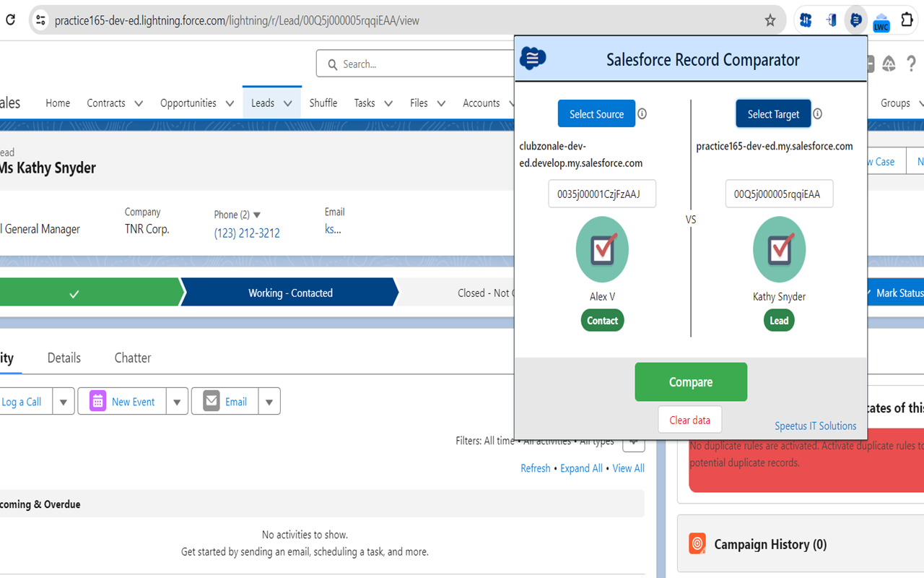Screen dimensions: 924x578
Task: Click the Alex V record avatar icon
Action: click(602, 250)
